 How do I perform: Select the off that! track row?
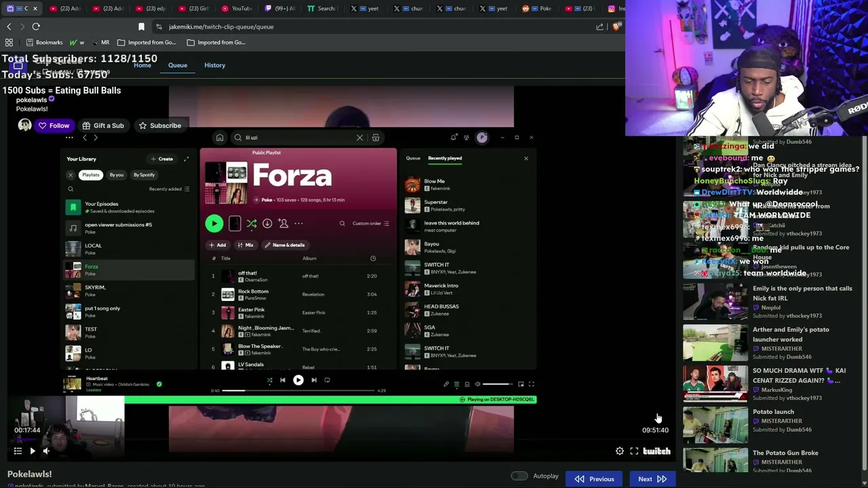click(298, 276)
